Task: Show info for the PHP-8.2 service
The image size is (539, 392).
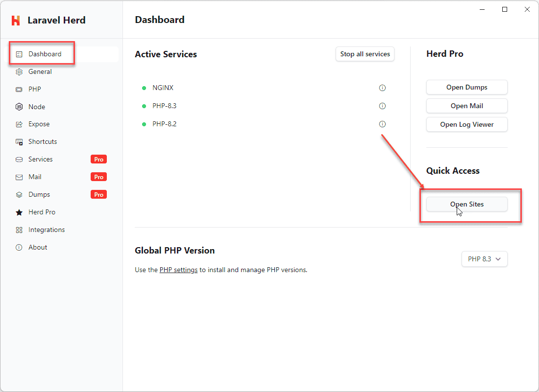Action: pyautogui.click(x=382, y=124)
